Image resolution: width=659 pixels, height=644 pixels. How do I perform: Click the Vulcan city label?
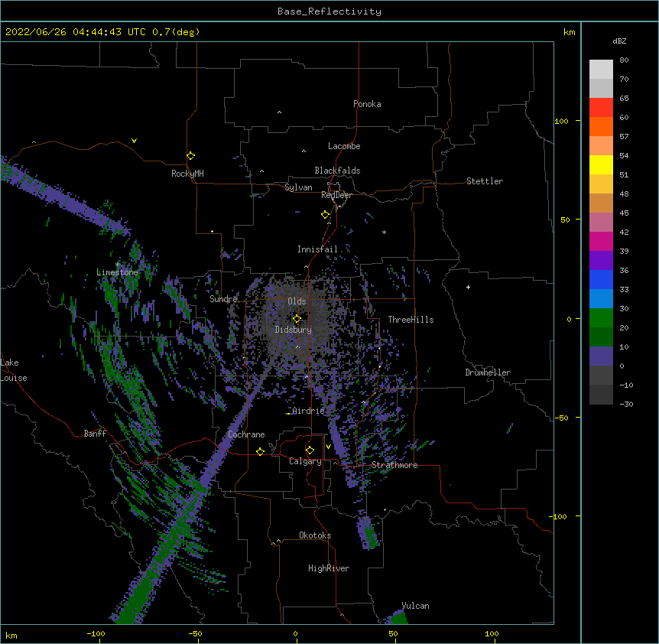415,606
